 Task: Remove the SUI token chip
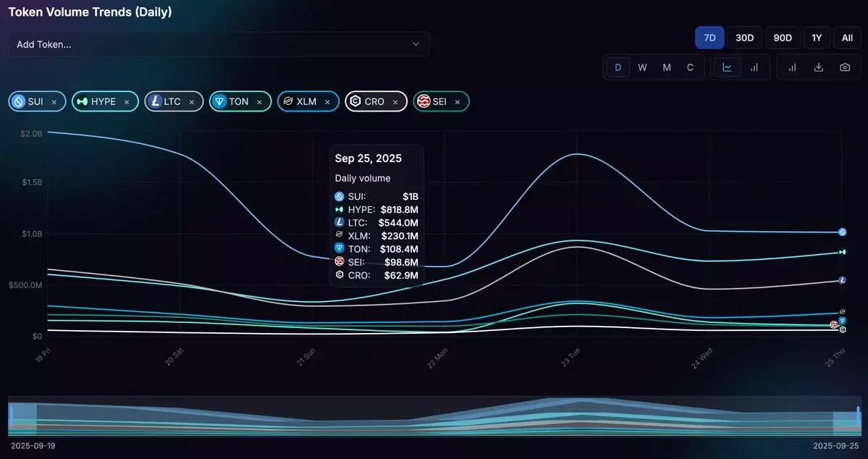[54, 102]
